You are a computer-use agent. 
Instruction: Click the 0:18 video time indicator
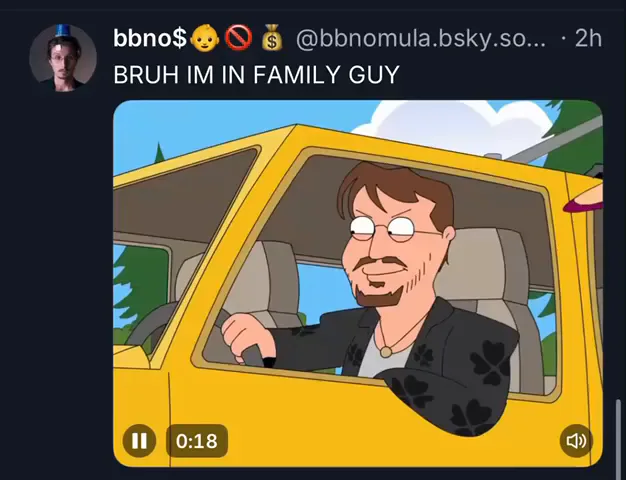click(x=197, y=441)
